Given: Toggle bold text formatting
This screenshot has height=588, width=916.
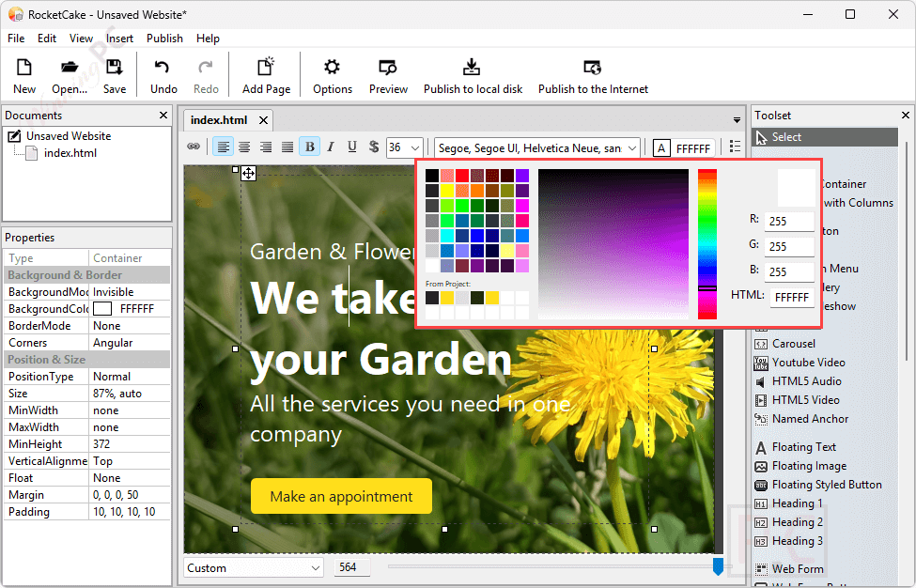Looking at the screenshot, I should point(309,147).
